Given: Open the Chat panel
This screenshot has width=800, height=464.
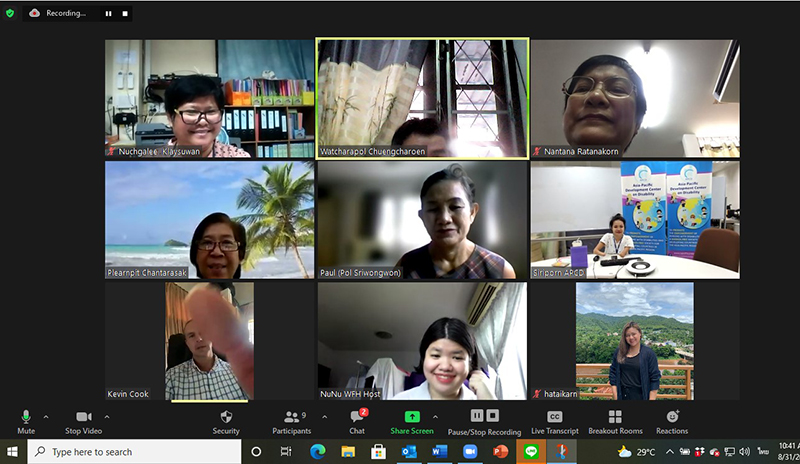Looking at the screenshot, I should click(357, 417).
